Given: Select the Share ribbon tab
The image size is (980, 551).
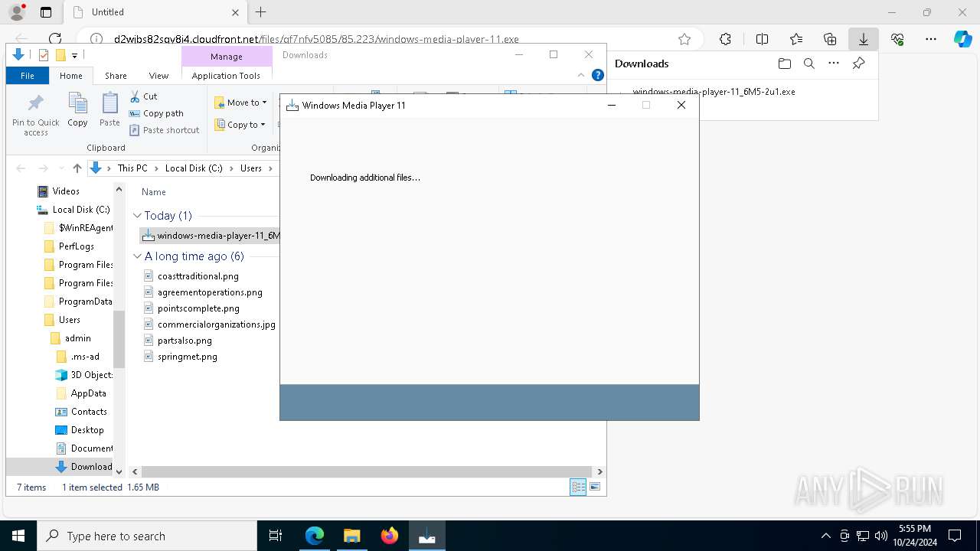Looking at the screenshot, I should pyautogui.click(x=116, y=76).
